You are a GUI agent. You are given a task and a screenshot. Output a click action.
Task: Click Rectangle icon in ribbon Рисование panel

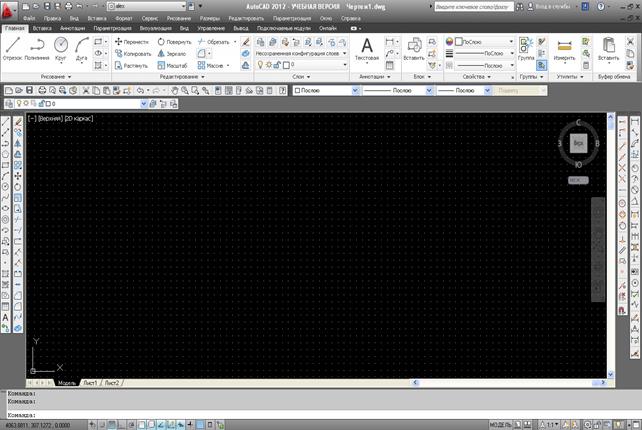(98, 42)
